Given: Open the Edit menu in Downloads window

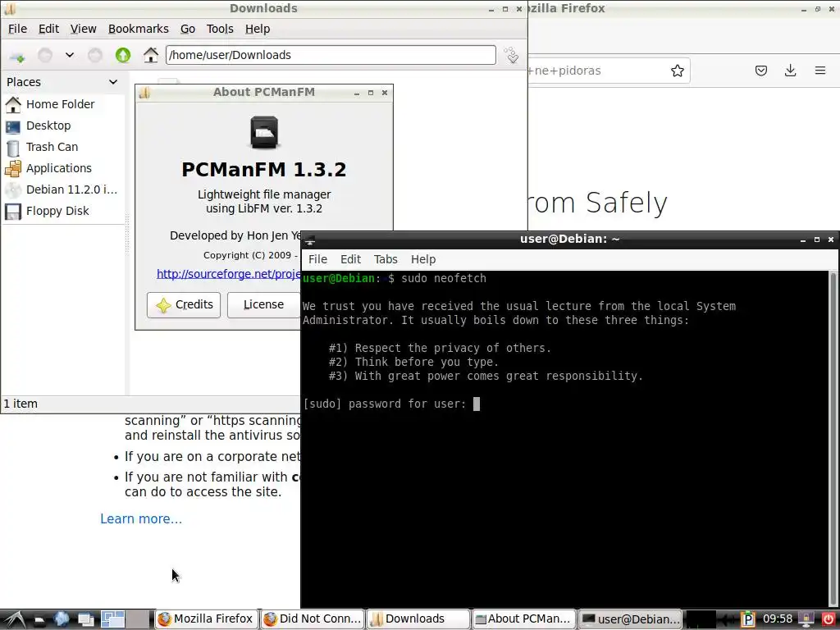Looking at the screenshot, I should [48, 29].
